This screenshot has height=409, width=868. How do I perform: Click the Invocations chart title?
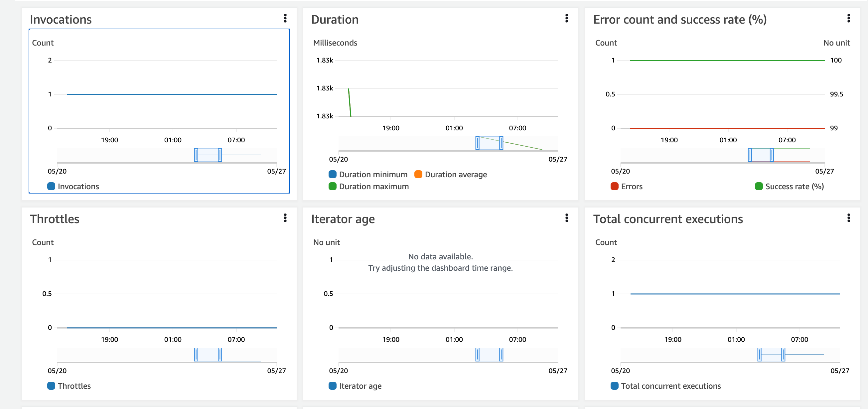[x=61, y=20]
